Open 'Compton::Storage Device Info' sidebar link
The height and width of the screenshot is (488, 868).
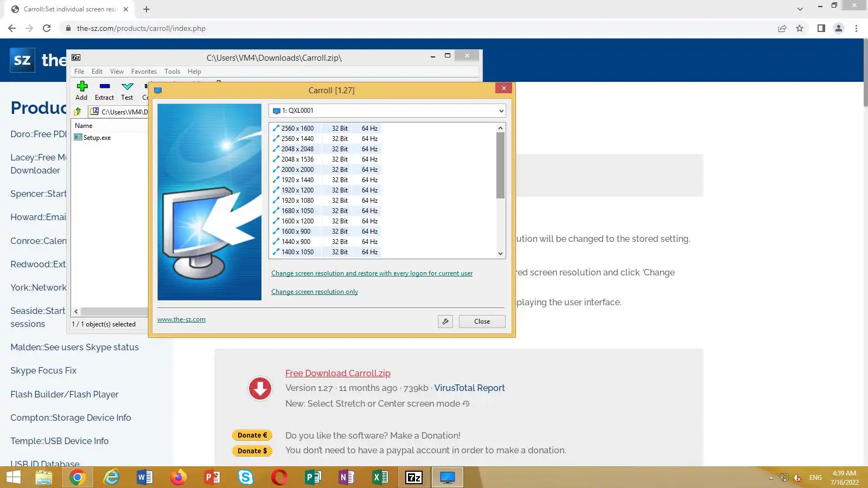pyautogui.click(x=71, y=418)
